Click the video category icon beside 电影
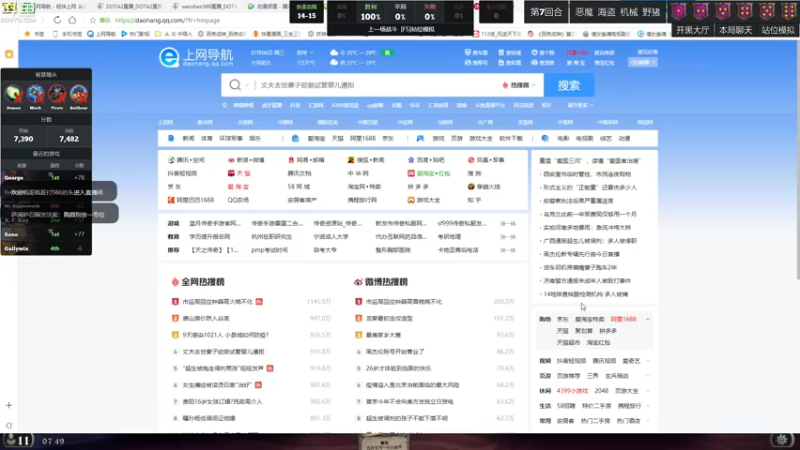 point(545,138)
